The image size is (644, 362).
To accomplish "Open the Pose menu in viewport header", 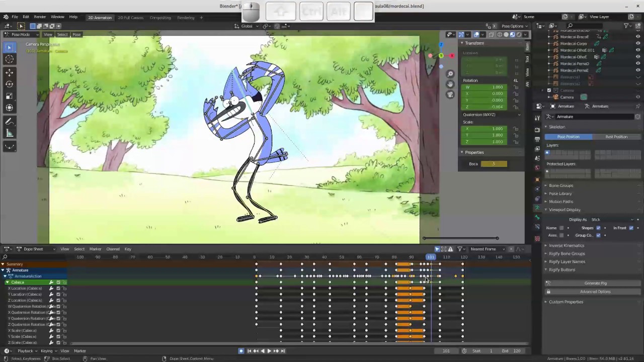I will 76,35.
